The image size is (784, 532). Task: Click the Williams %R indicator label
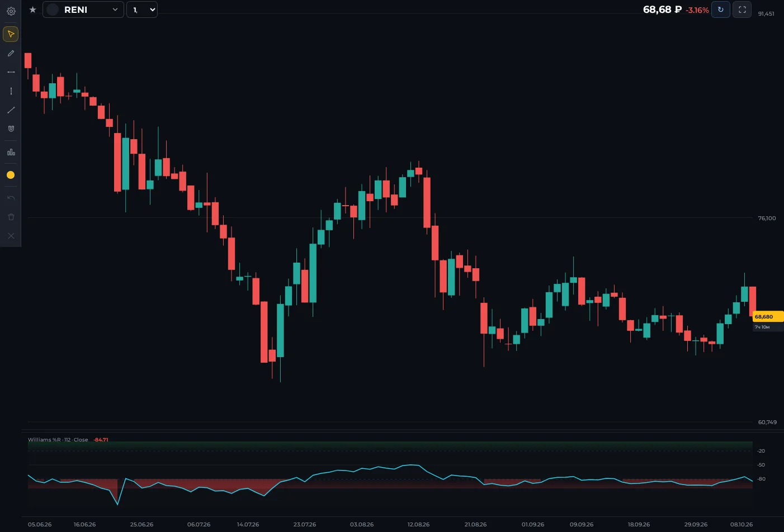pos(58,440)
